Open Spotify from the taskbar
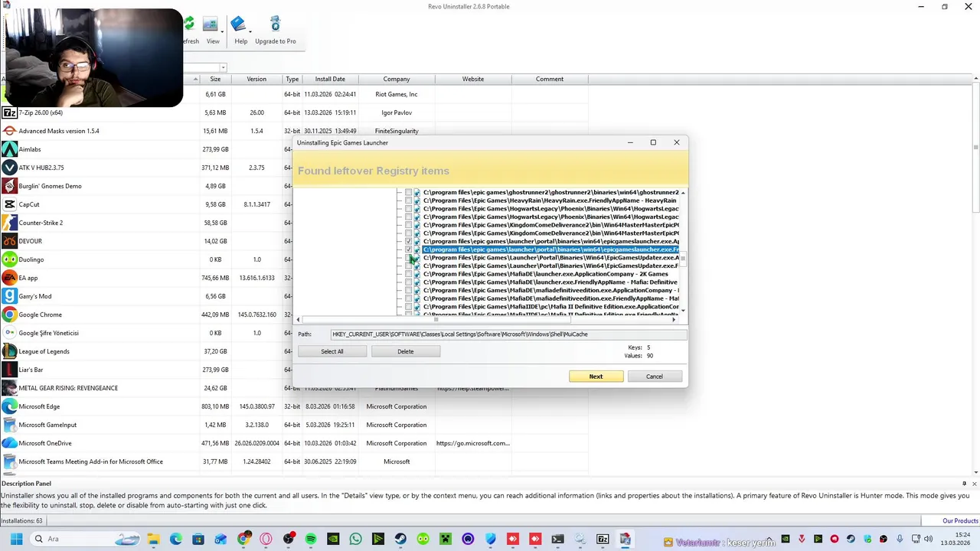The height and width of the screenshot is (551, 980). click(311, 539)
